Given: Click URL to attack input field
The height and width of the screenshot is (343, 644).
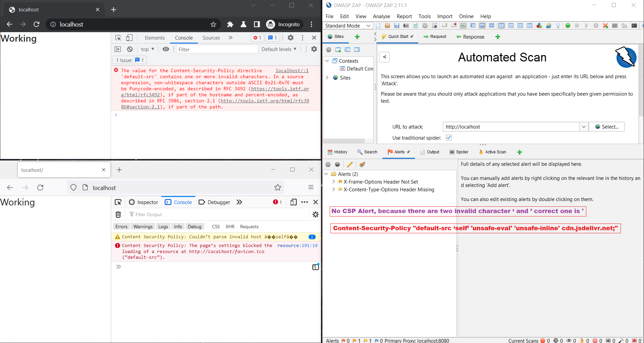Looking at the screenshot, I should coord(511,127).
